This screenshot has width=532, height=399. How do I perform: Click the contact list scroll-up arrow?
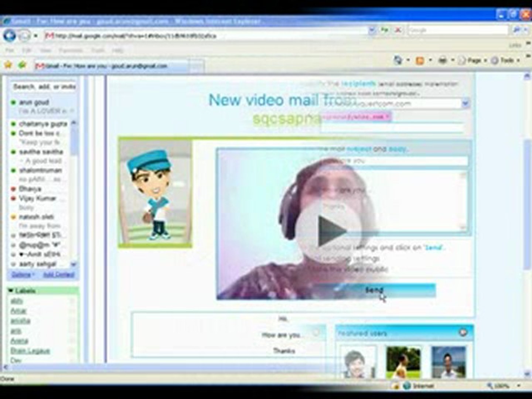click(x=74, y=123)
